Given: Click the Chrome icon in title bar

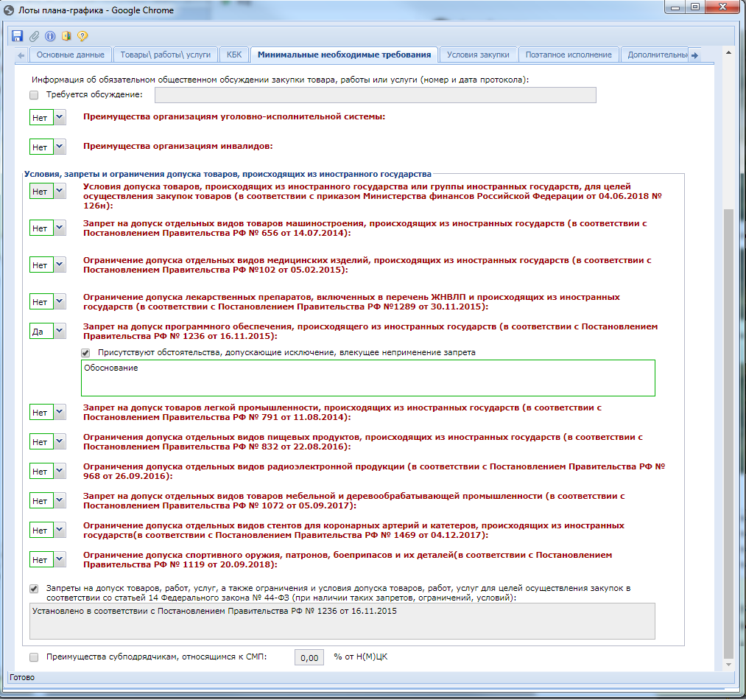Looking at the screenshot, I should 9,11.
